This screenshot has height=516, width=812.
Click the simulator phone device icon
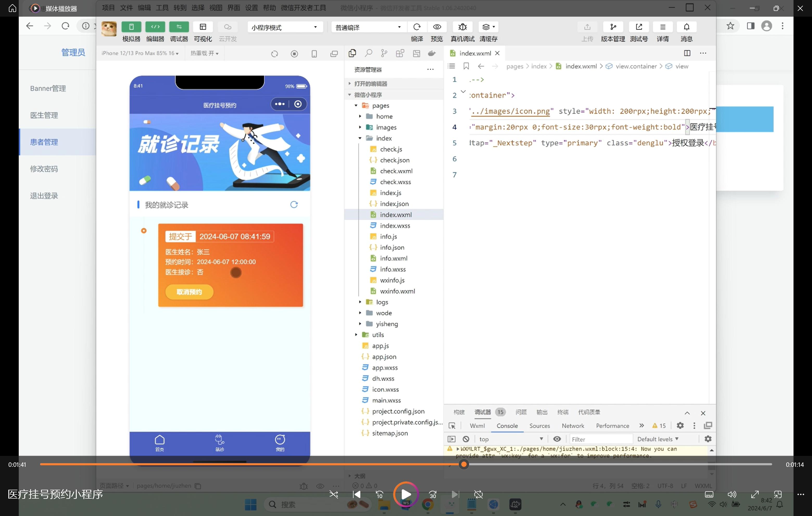tap(314, 54)
